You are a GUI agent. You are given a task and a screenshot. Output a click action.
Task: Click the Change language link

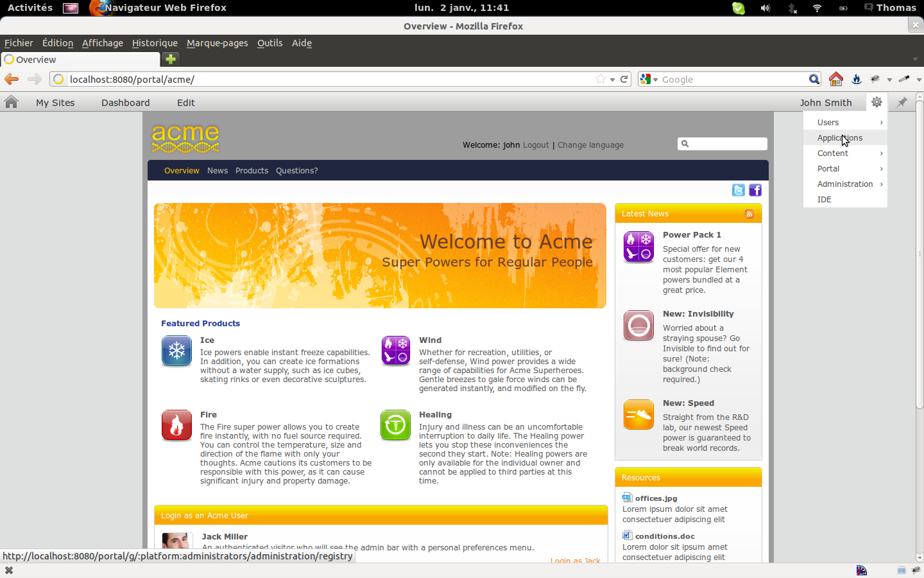(590, 145)
